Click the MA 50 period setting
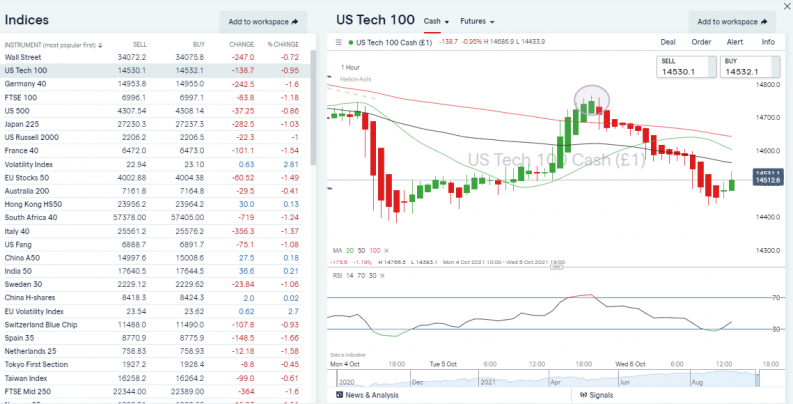The image size is (793, 404). [x=362, y=250]
